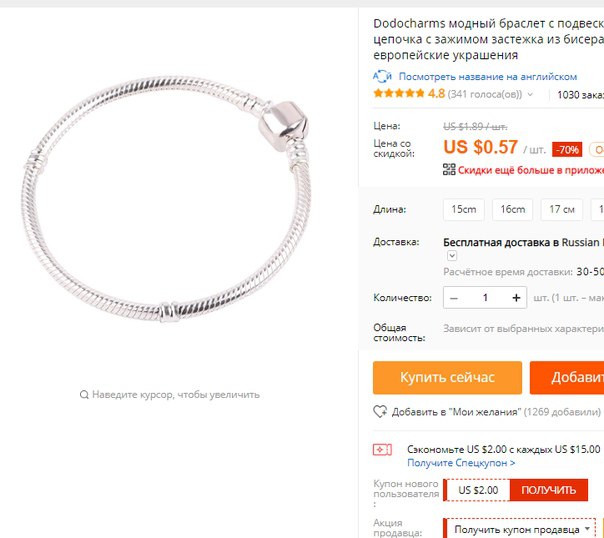Expand the rating details chevron
The height and width of the screenshot is (538, 604).
[530, 94]
